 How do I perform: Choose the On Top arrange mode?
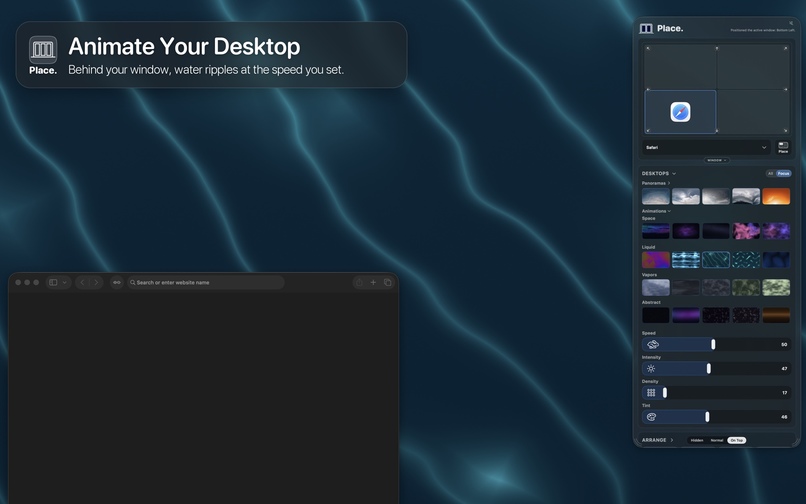point(737,440)
